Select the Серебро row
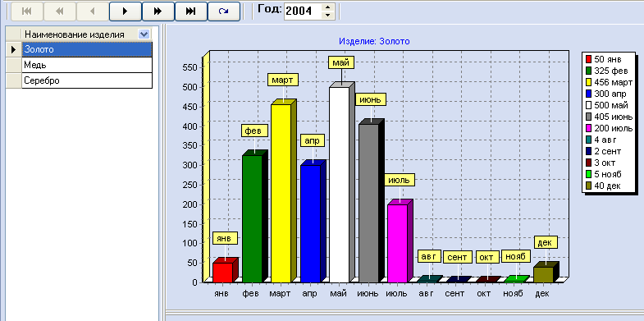 [87, 80]
